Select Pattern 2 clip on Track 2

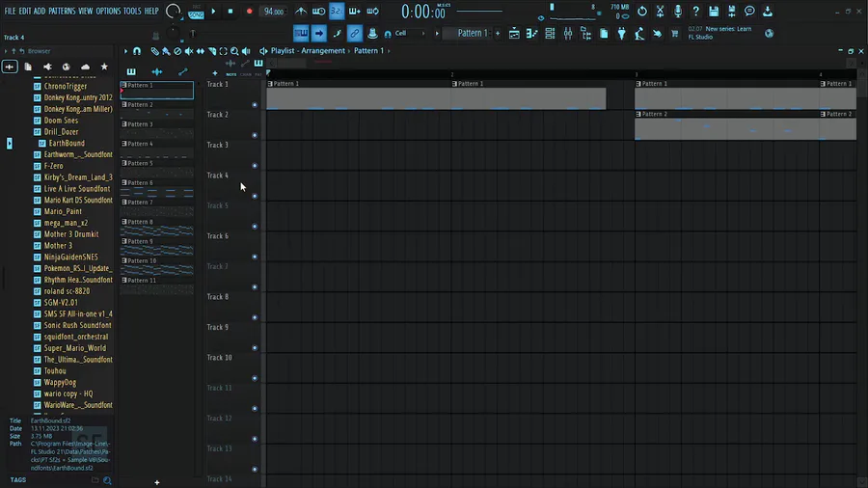coord(726,124)
